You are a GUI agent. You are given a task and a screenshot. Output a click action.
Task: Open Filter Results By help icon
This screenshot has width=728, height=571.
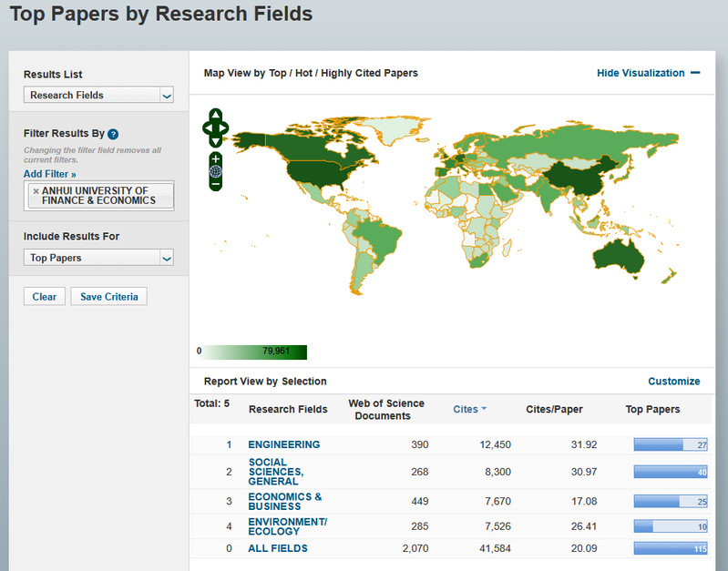click(113, 134)
